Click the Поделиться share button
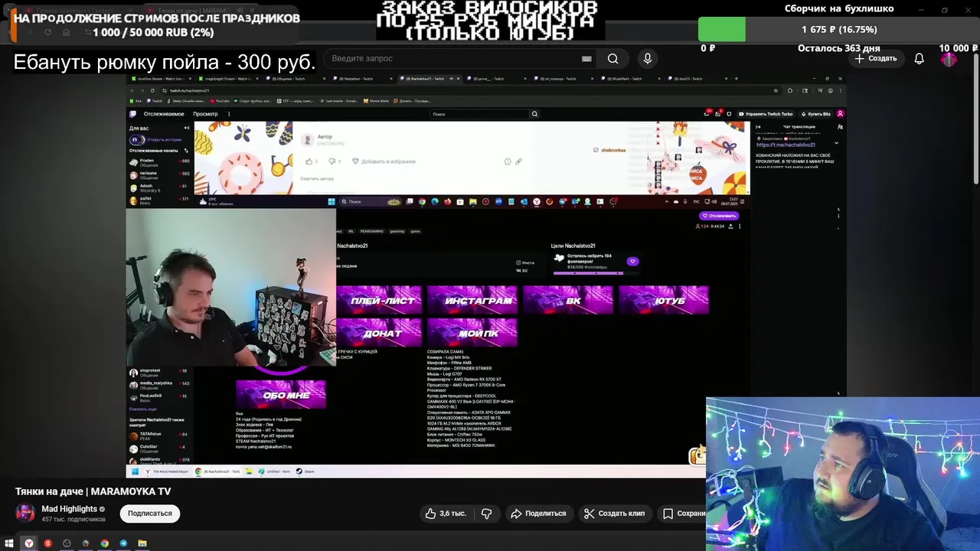 [x=538, y=514]
